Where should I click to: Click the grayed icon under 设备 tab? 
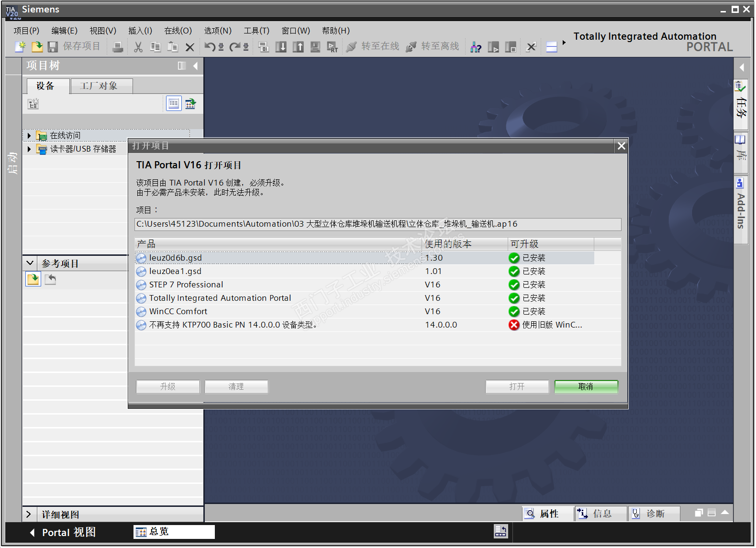click(x=33, y=104)
